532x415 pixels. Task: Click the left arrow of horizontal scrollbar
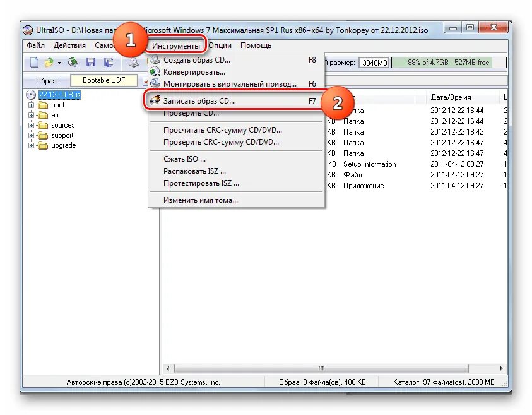pyautogui.click(x=168, y=368)
